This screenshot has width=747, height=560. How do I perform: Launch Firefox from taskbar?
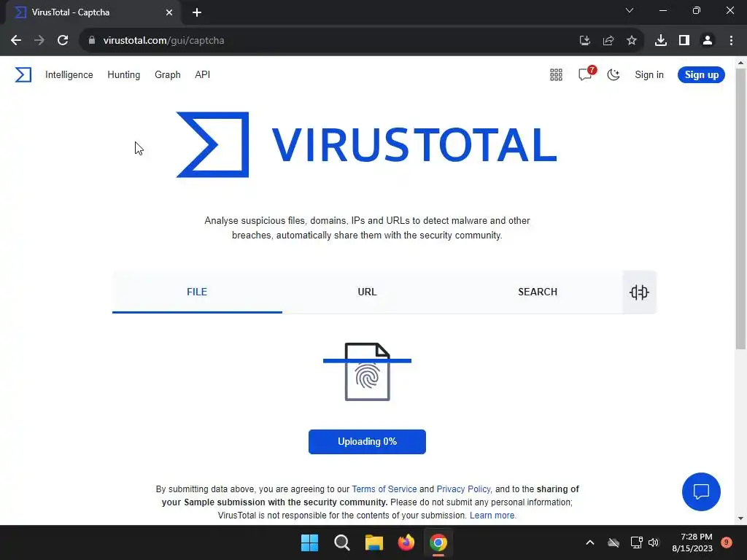(406, 542)
